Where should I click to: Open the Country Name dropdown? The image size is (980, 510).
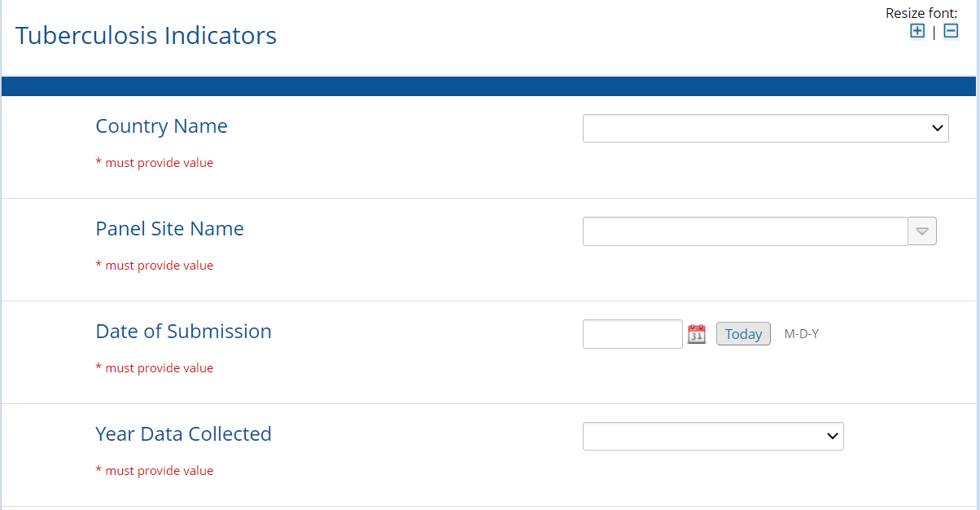coord(765,128)
